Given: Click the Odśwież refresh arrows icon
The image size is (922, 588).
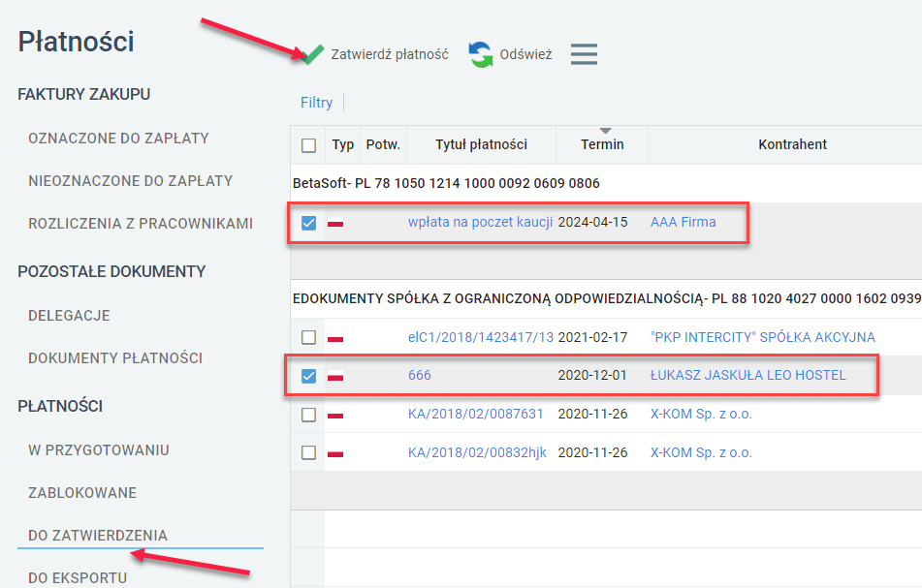Looking at the screenshot, I should [x=481, y=54].
